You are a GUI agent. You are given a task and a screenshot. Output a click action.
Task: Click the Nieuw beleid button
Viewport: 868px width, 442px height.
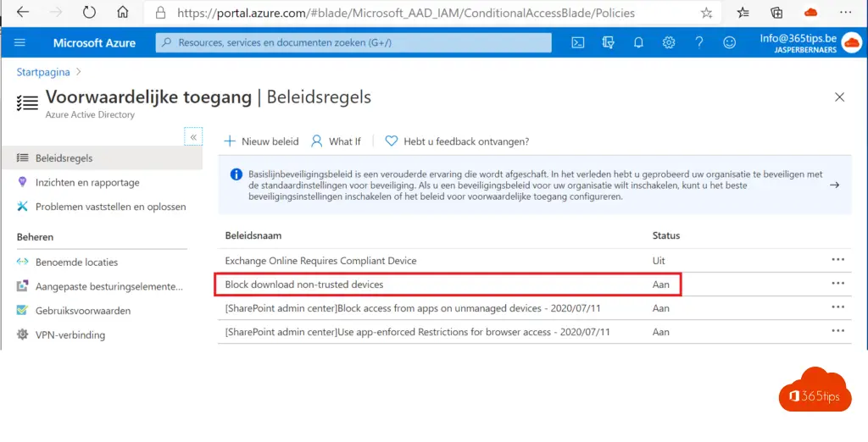(x=261, y=141)
